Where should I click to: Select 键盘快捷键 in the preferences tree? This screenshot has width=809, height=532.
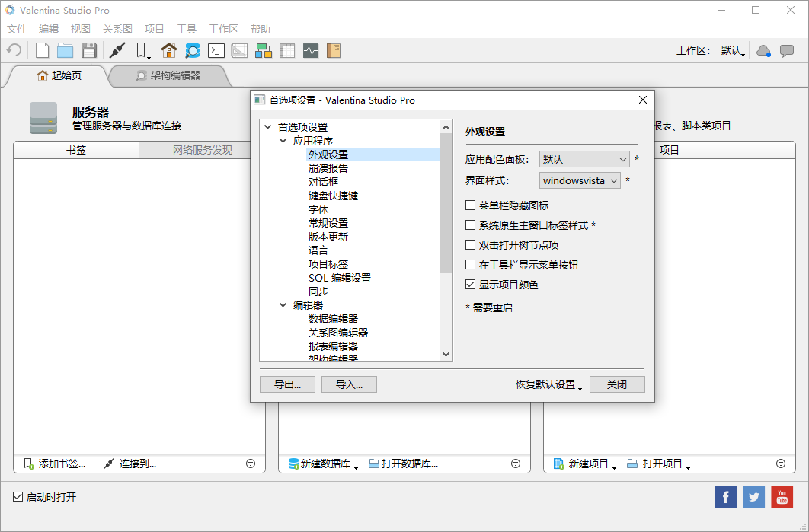pyautogui.click(x=334, y=196)
